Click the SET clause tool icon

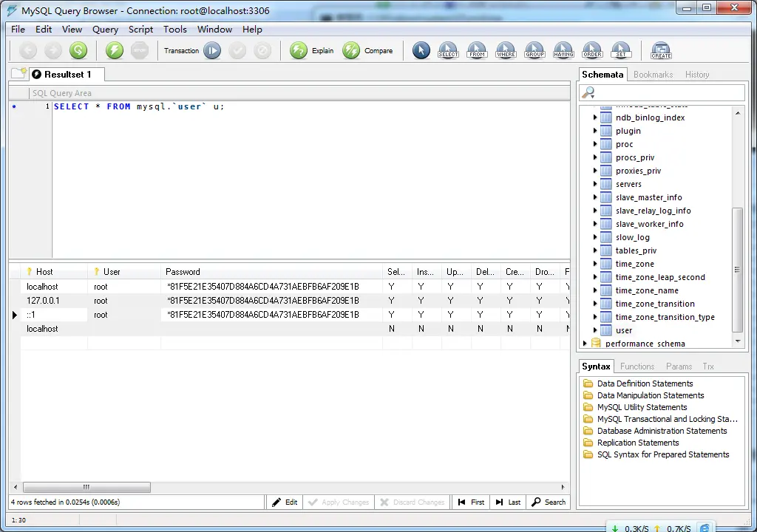click(621, 50)
